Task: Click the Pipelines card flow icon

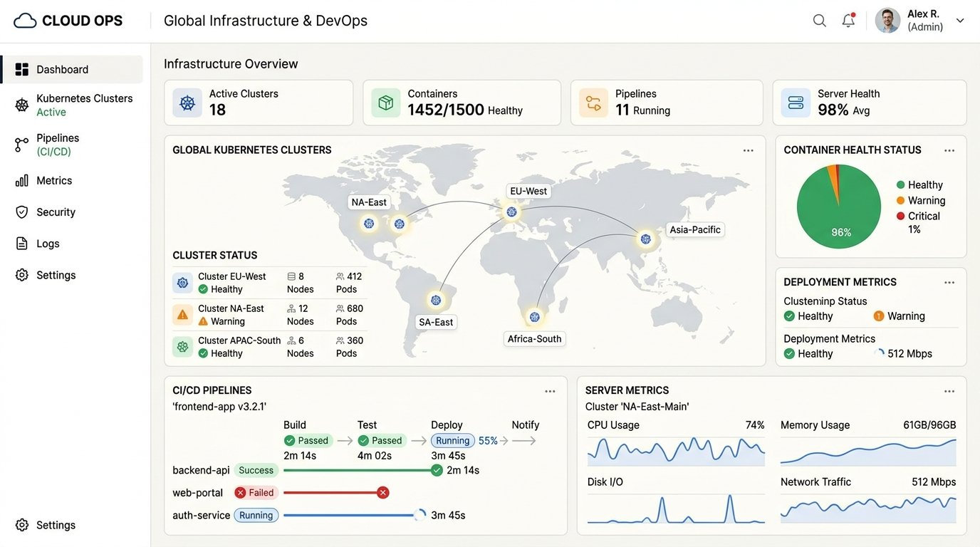Action: click(593, 103)
